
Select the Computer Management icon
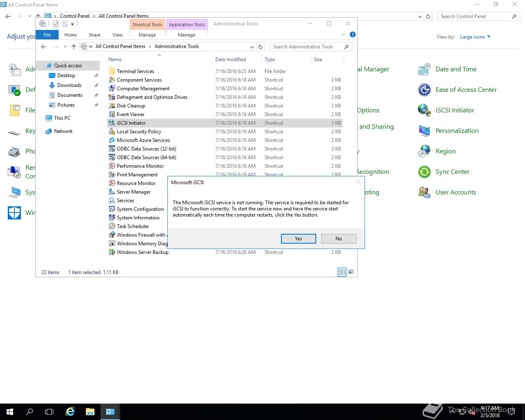(x=112, y=89)
